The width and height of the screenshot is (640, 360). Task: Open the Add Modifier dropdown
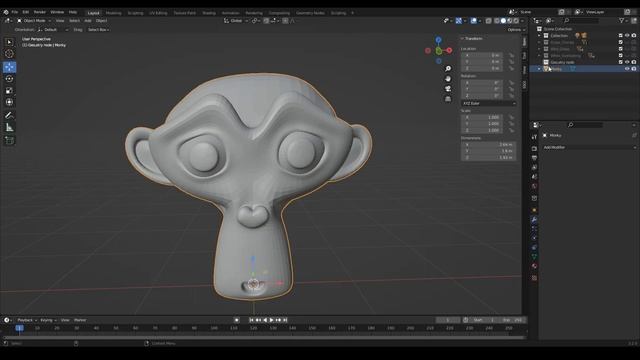click(x=589, y=147)
